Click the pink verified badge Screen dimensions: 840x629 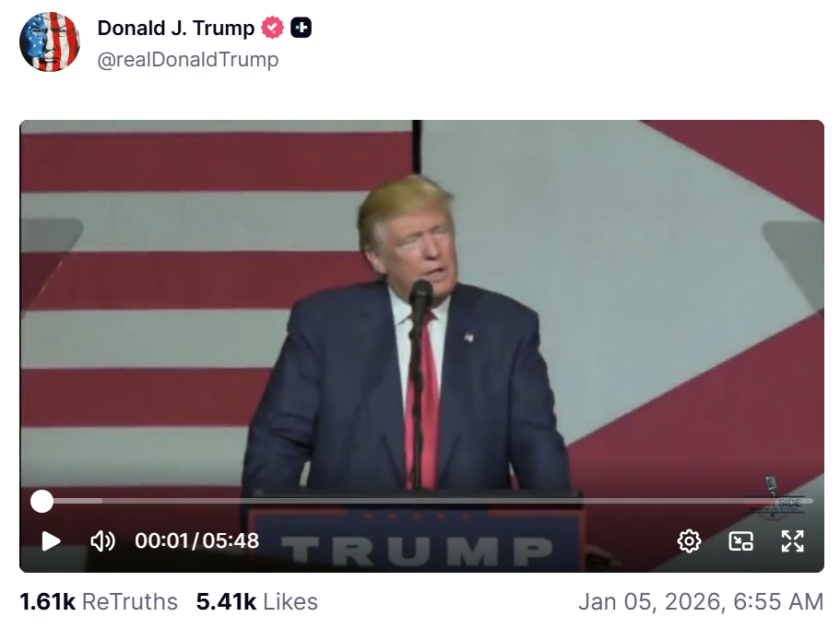click(272, 28)
